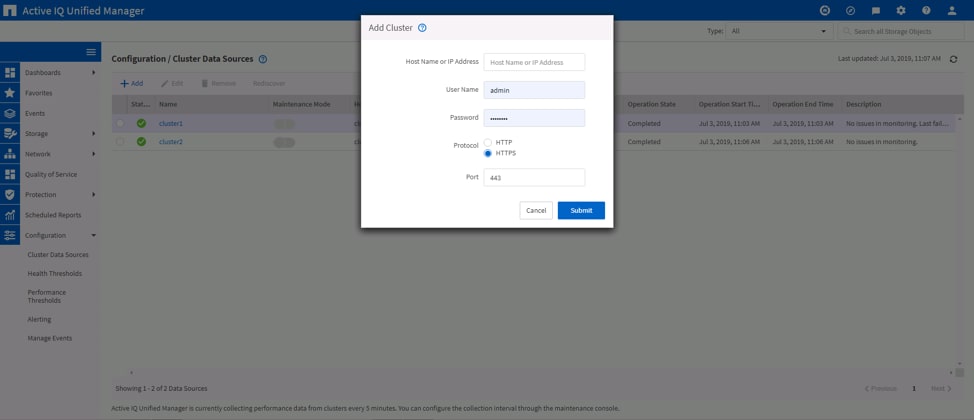Open help icon beside Cluster Data Sources heading
The width and height of the screenshot is (974, 420).
tap(263, 59)
